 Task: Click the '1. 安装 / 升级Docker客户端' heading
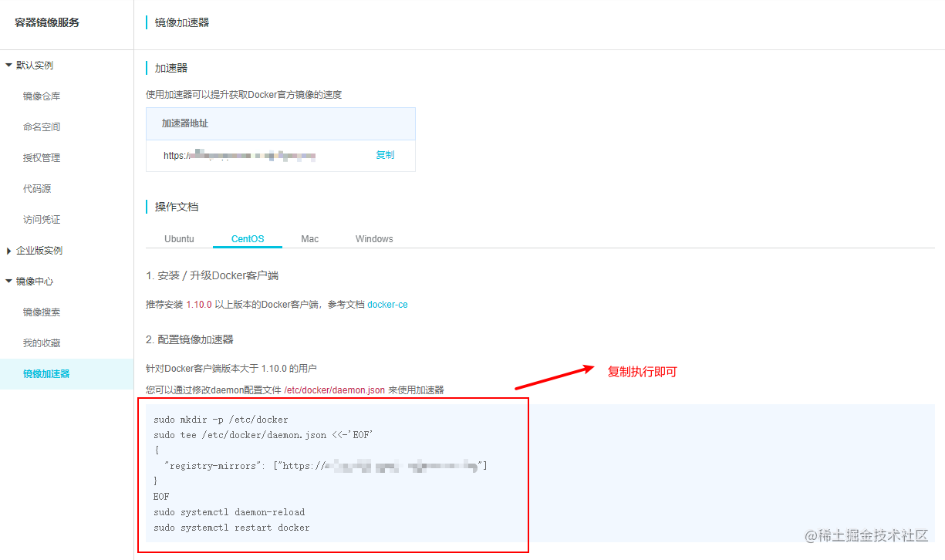212,275
